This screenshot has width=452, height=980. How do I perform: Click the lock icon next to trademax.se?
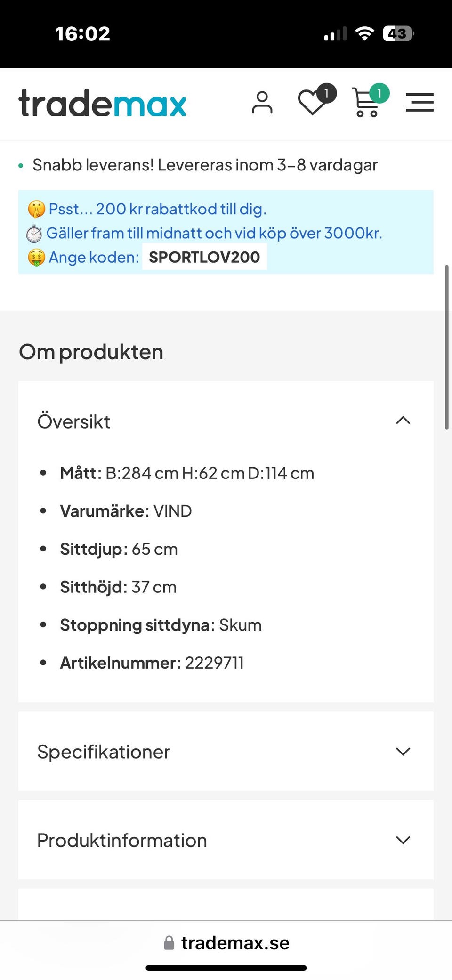coord(168,942)
